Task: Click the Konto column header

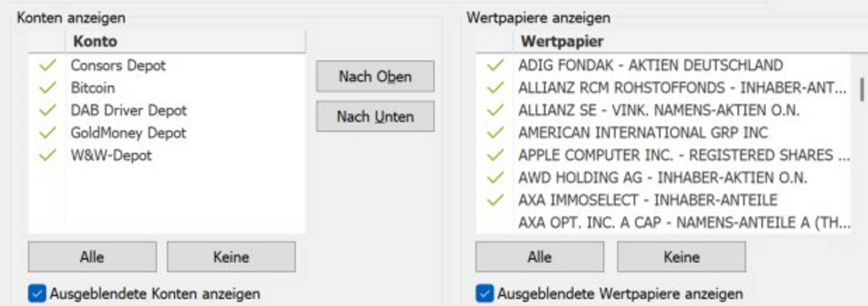Action: (185, 41)
